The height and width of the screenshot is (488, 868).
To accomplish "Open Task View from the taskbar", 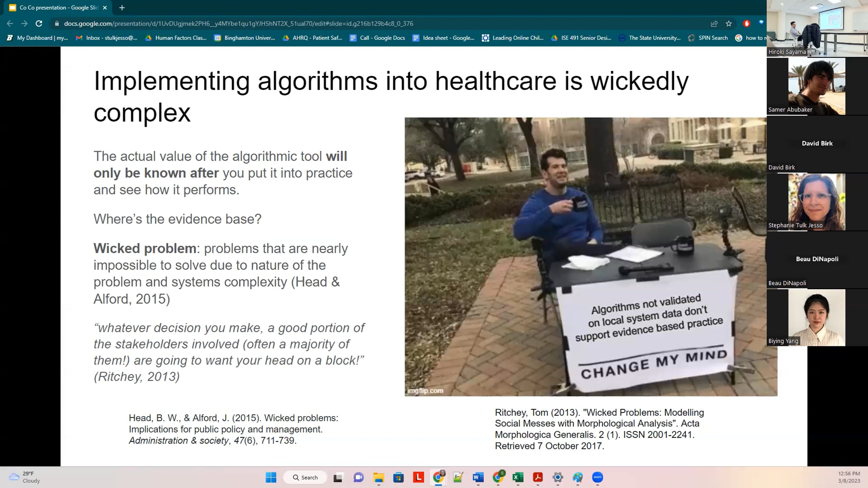I will [338, 478].
